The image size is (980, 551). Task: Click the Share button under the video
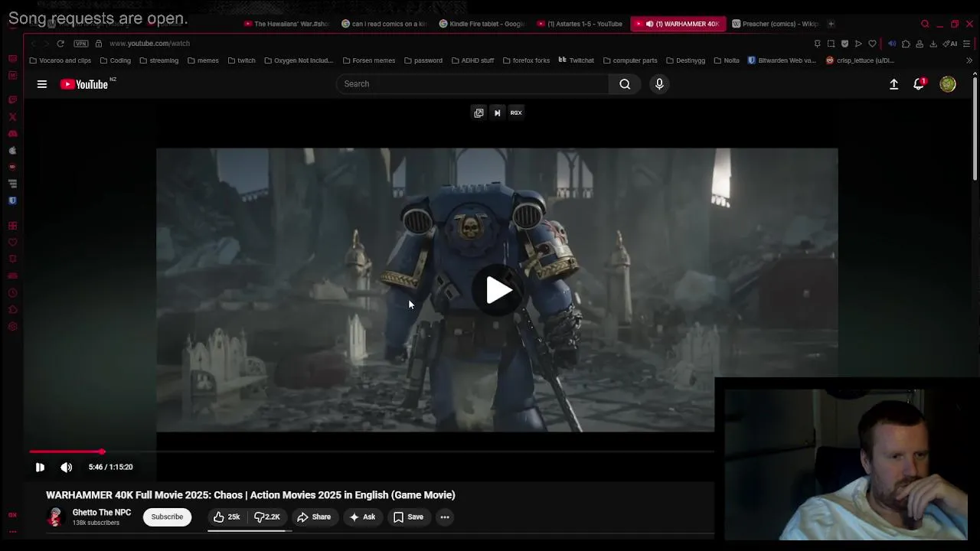[314, 517]
